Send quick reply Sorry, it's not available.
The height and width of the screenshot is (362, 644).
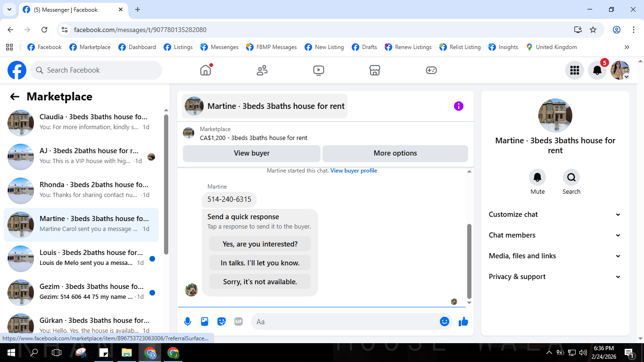tap(260, 282)
